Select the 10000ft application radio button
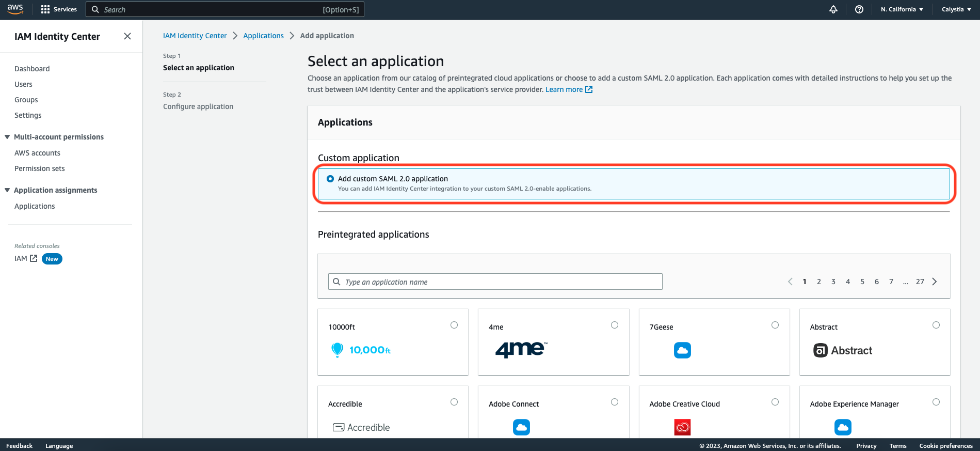Screen dimensions: 980x451 tap(454, 325)
